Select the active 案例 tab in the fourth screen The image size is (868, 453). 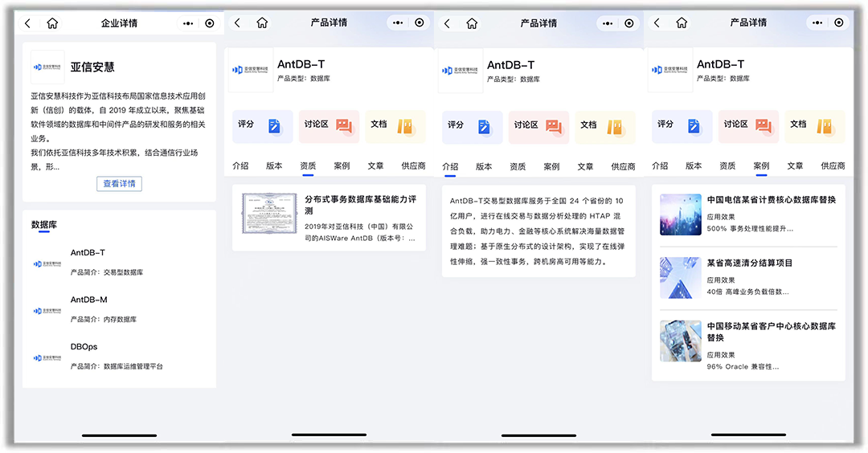coord(761,166)
